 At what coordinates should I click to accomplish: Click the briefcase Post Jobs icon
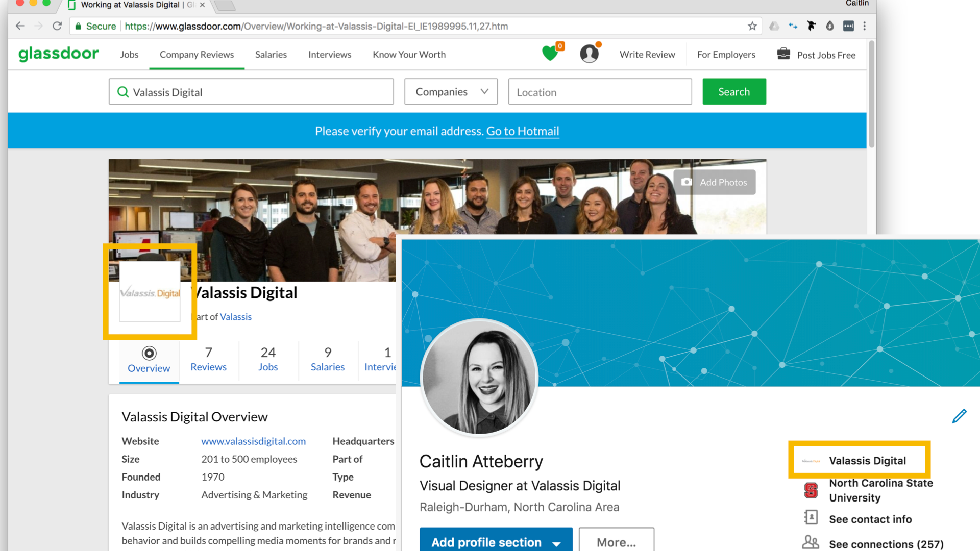click(783, 54)
